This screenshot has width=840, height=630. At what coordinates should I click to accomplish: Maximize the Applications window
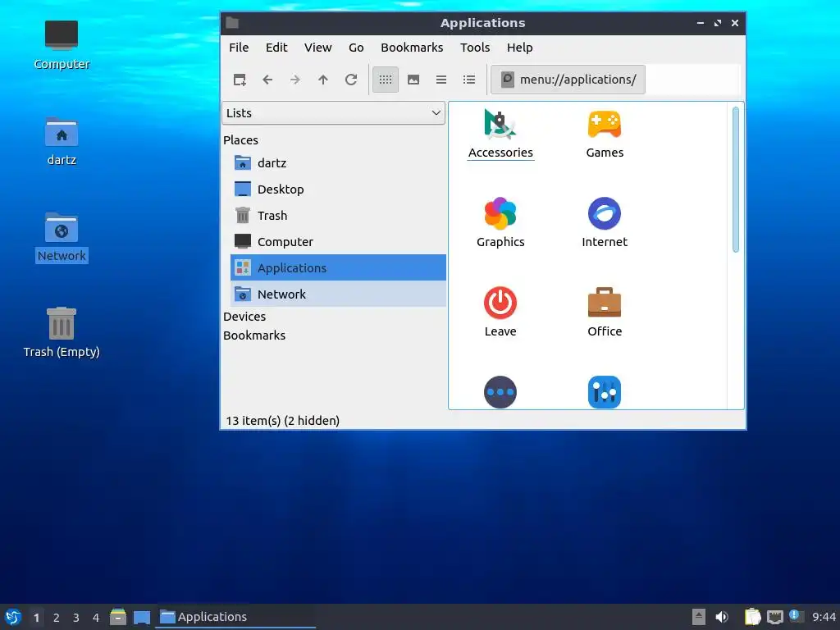point(717,23)
